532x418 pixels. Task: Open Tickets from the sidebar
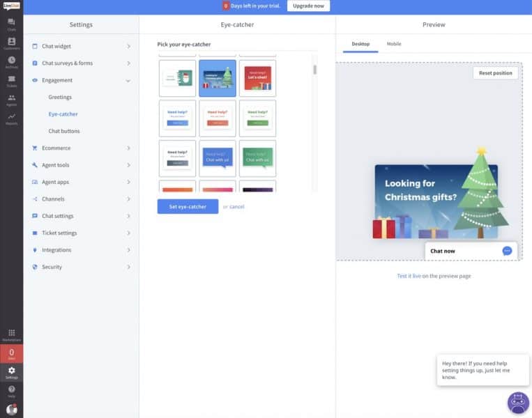11,81
